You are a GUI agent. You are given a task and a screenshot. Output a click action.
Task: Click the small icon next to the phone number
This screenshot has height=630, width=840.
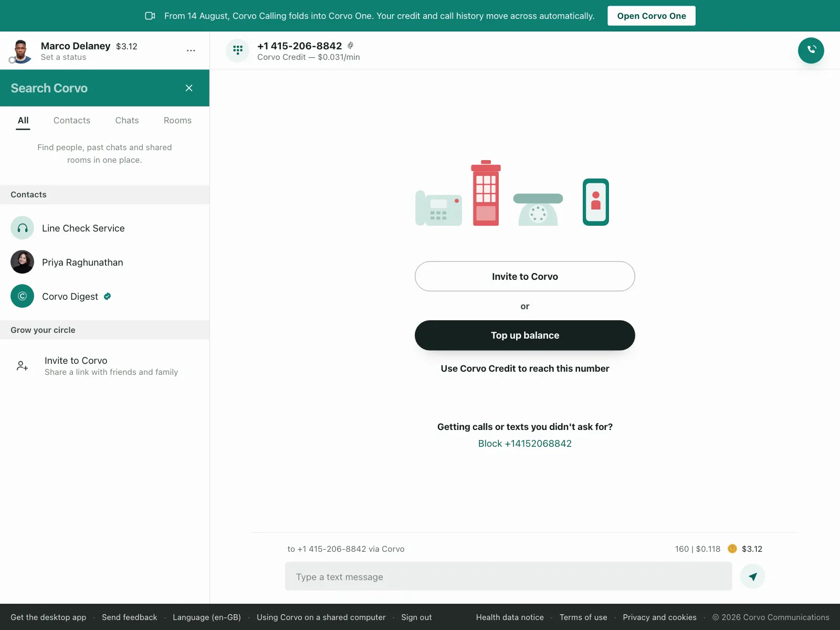351,46
